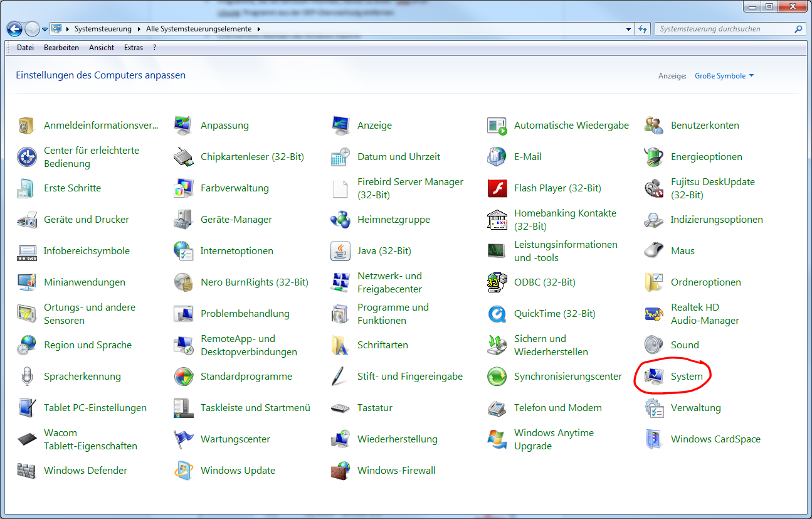Click the Wacom tablet icon
The image size is (812, 519).
coord(27,439)
